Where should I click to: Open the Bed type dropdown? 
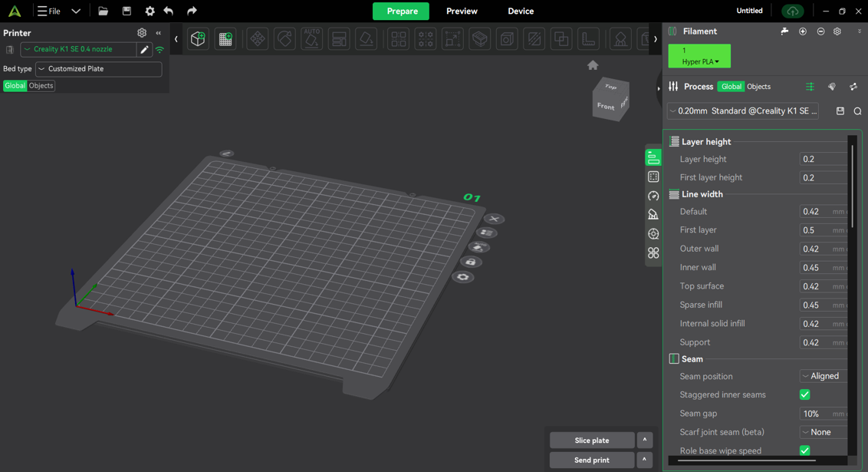click(98, 68)
